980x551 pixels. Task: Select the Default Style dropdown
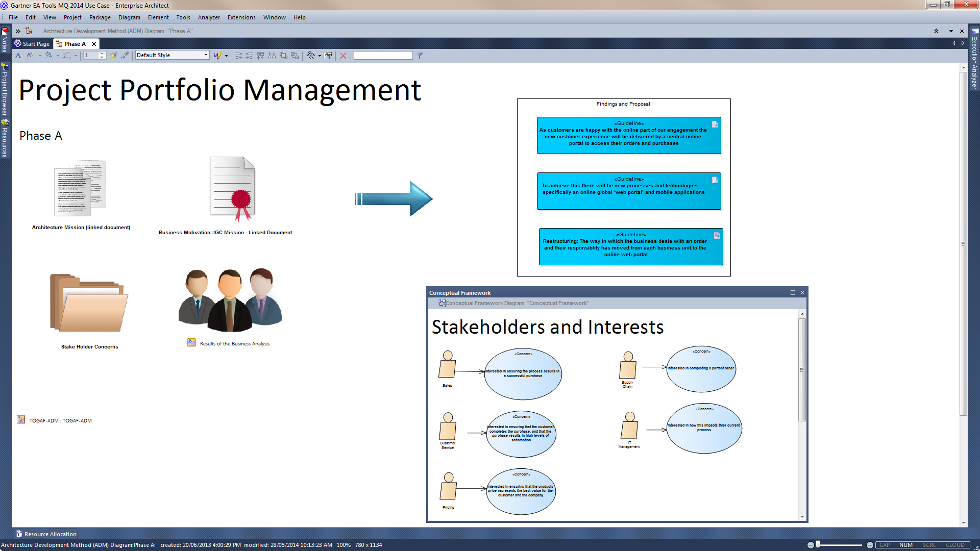[170, 55]
